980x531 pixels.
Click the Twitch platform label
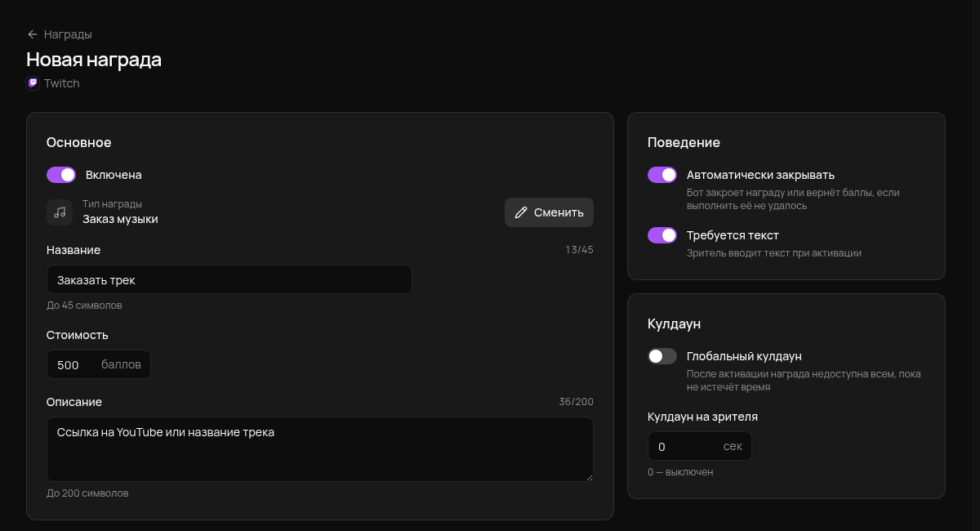(x=62, y=83)
